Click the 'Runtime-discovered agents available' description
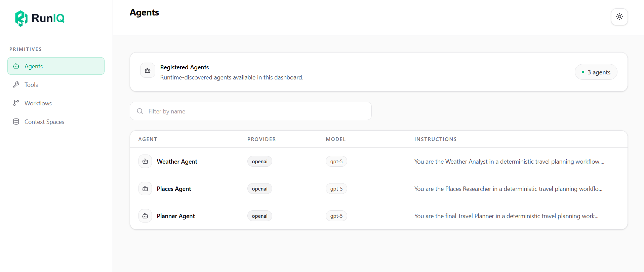This screenshot has height=272, width=644. pos(232,77)
